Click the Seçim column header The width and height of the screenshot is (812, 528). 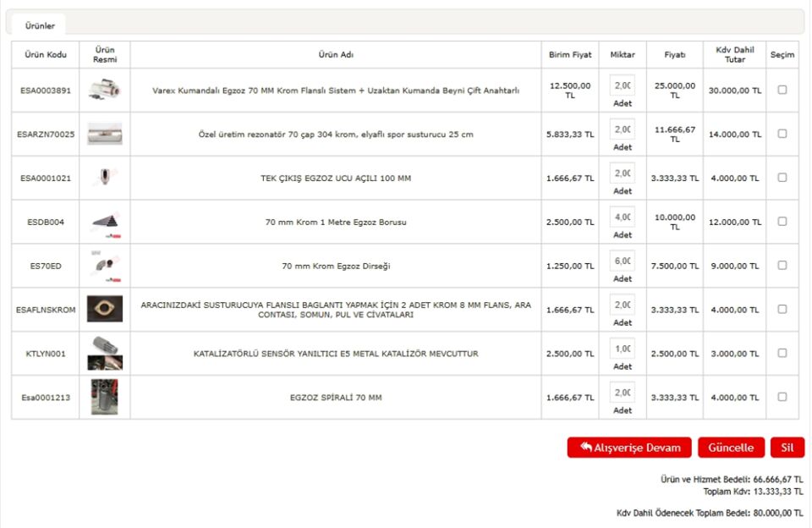(x=782, y=54)
